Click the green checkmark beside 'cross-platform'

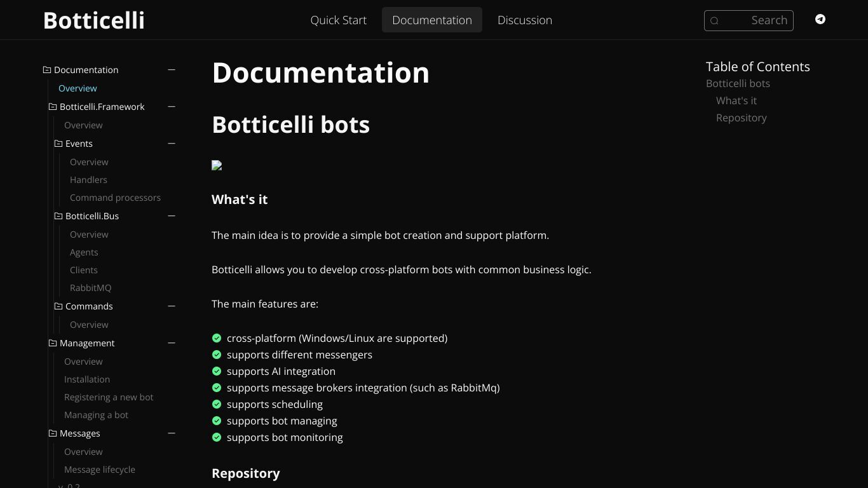point(217,338)
